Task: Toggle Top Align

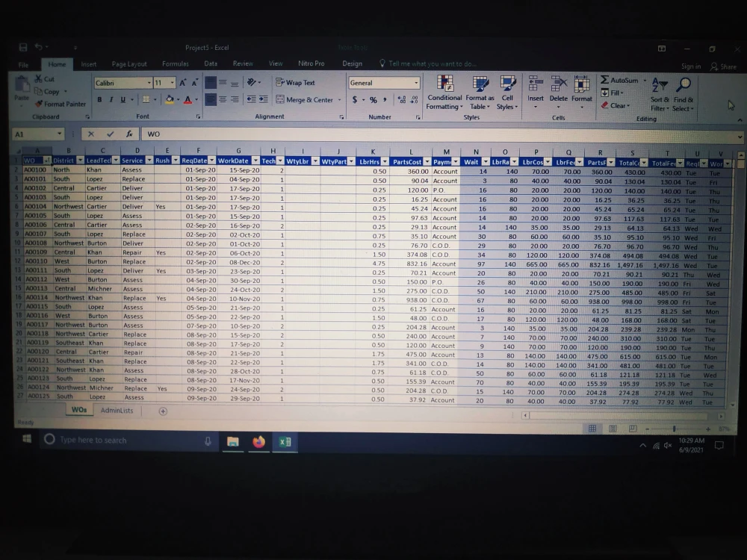Action: [x=211, y=82]
